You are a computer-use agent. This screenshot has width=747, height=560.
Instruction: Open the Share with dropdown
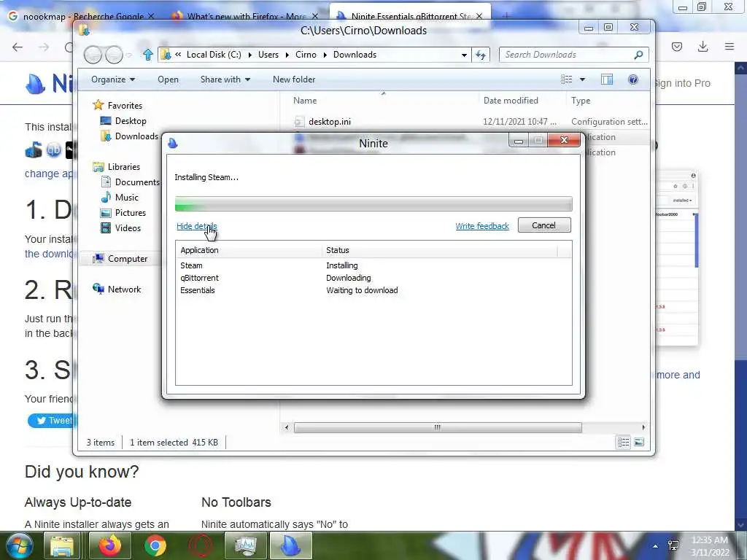(225, 79)
